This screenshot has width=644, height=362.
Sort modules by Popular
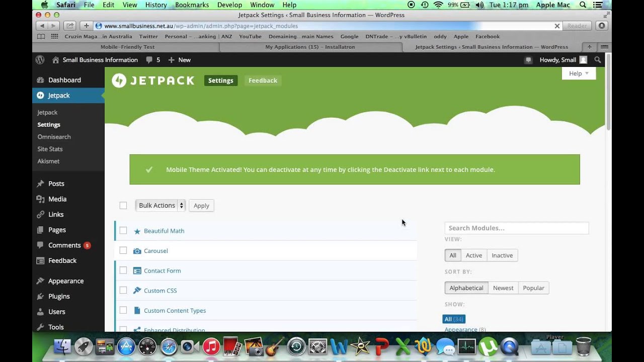533,288
